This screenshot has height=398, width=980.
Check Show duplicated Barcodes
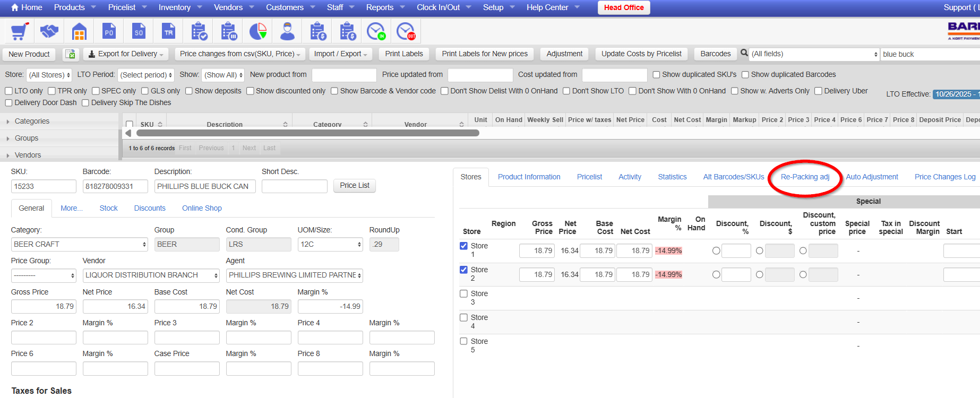tap(745, 74)
